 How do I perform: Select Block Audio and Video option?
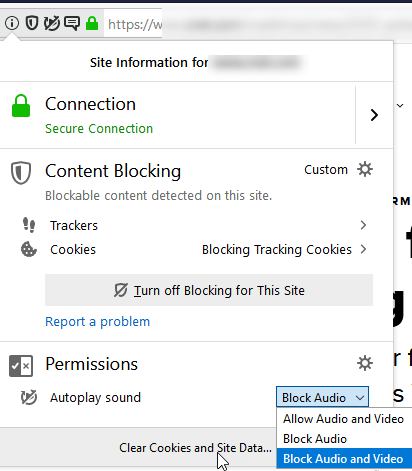(x=343, y=458)
